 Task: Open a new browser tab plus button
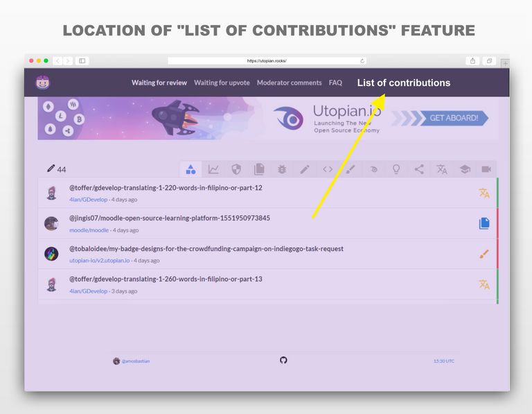[x=505, y=63]
